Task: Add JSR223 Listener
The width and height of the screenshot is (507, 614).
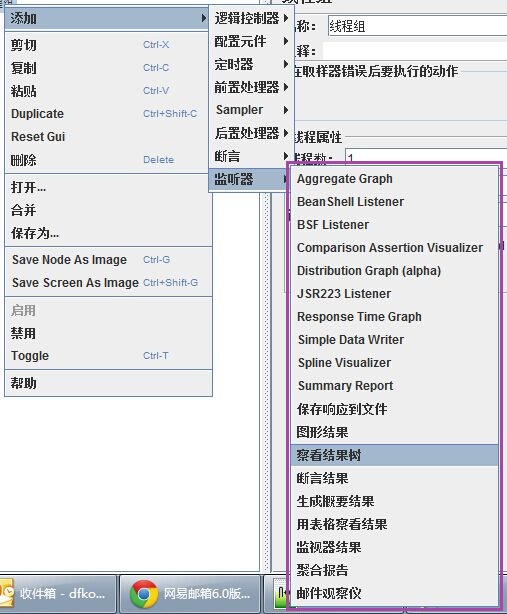Action: (394, 294)
